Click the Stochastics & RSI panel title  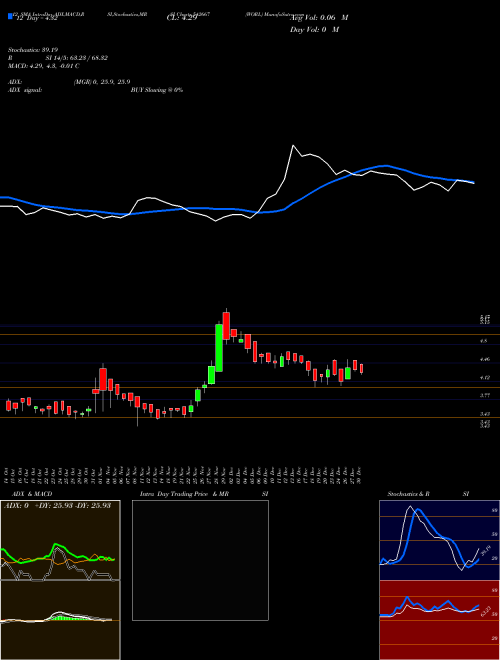[x=428, y=494]
